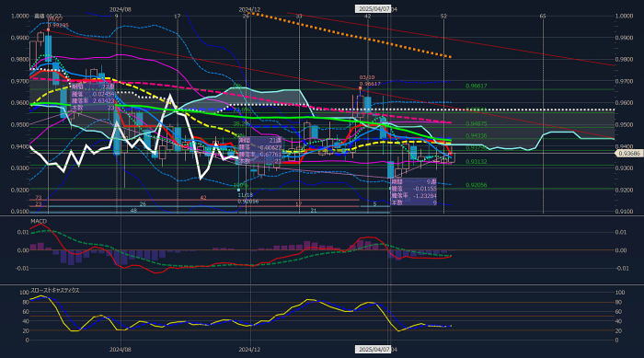
Task: Click the green 0.92056 level label on right
Action: (x=476, y=185)
